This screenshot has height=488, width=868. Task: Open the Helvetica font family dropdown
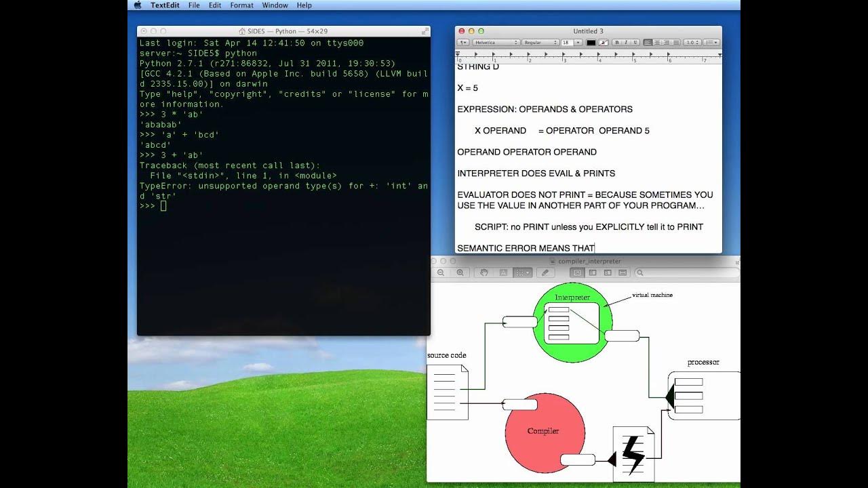(497, 43)
